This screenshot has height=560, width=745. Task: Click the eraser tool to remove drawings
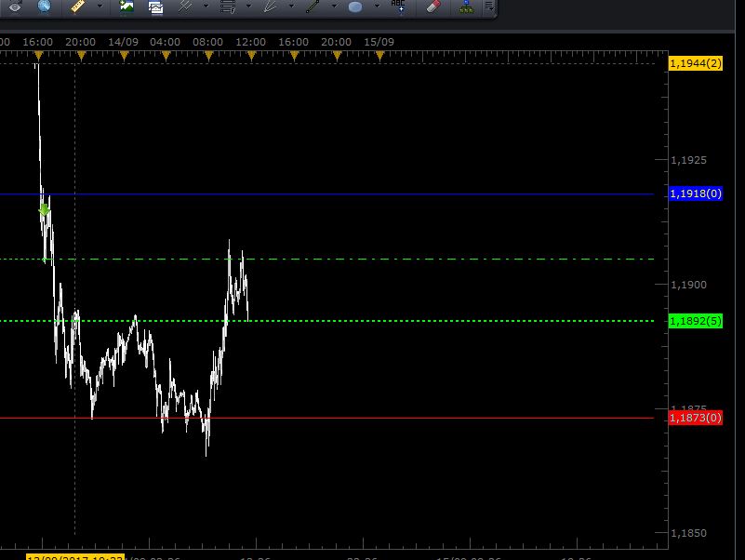[433, 7]
